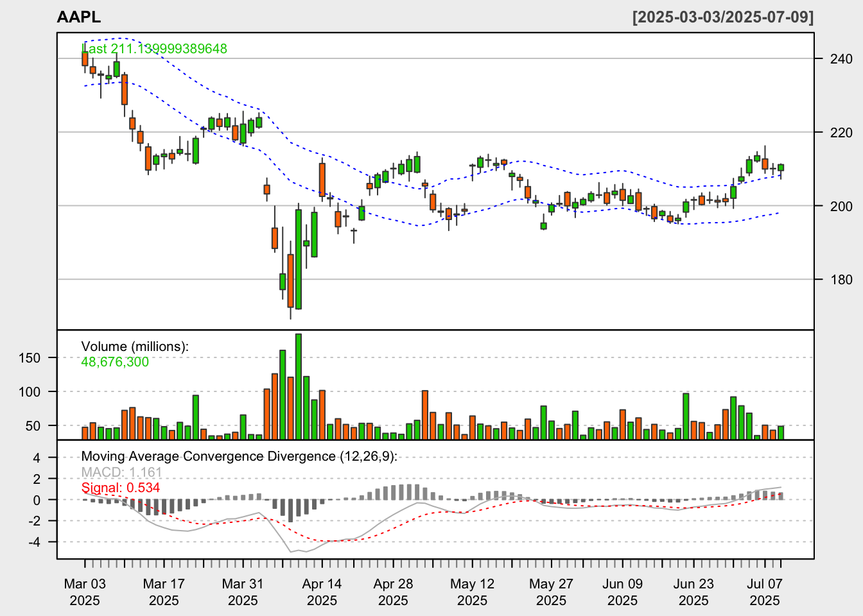The image size is (863, 616).
Task: Click the Jun 23 2025 date label
Action: [x=693, y=592]
